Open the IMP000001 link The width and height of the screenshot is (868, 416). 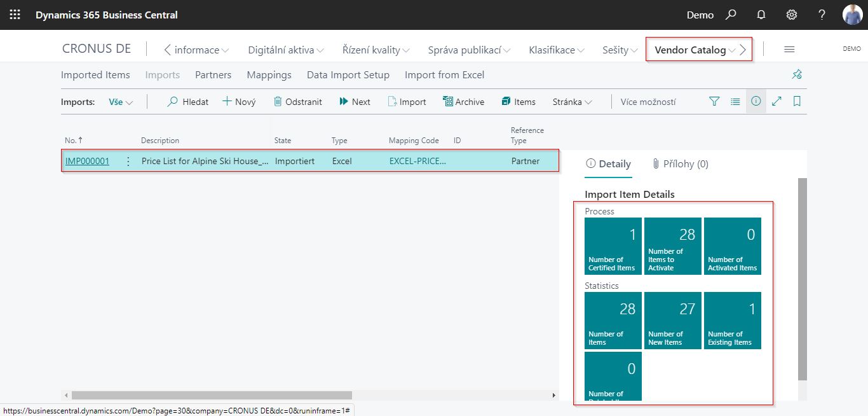click(x=87, y=162)
